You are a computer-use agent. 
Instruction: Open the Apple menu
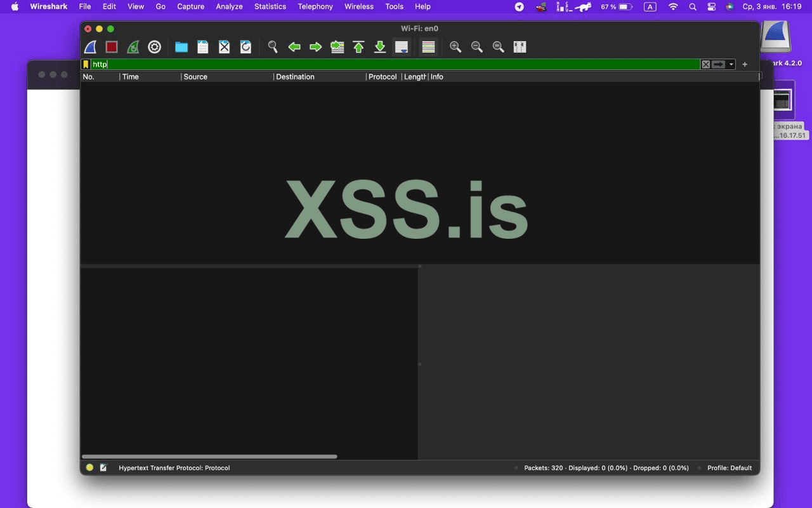[15, 6]
